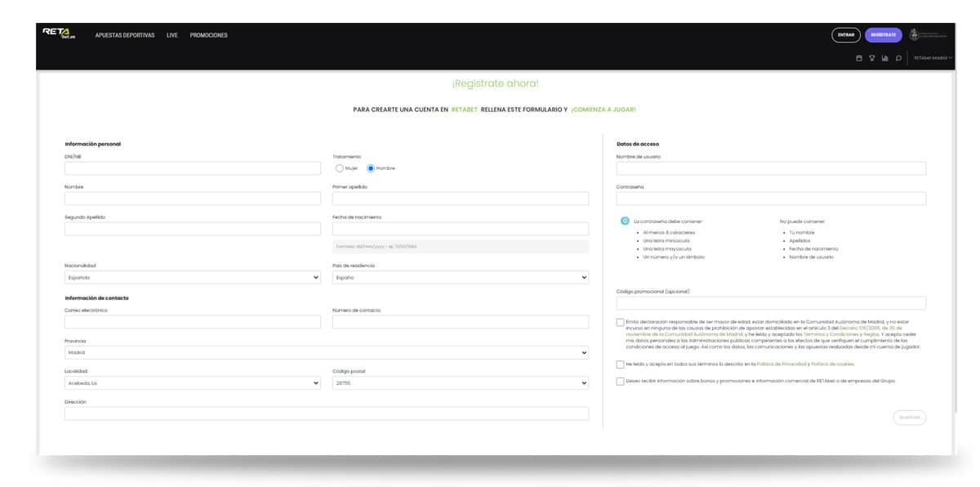
Task: Open the Localidad dropdown
Action: [x=193, y=383]
